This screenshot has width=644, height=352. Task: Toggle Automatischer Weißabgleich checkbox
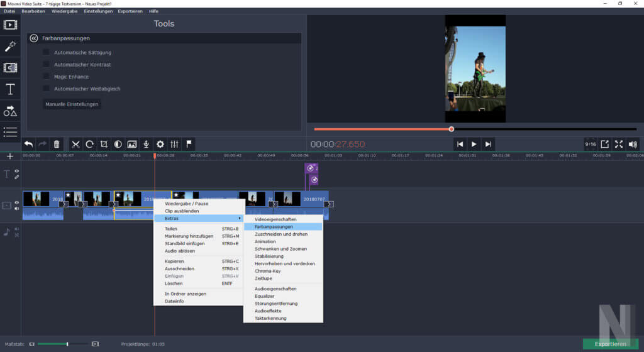(x=46, y=89)
